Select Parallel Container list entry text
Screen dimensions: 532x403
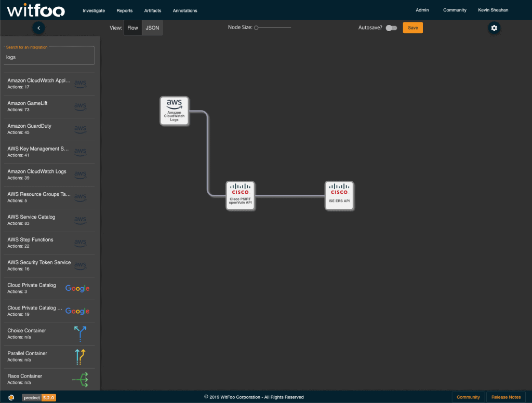28,354
